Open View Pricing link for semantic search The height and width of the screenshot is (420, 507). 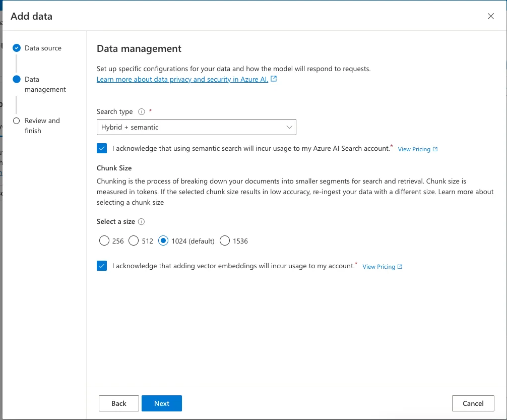pyautogui.click(x=414, y=149)
